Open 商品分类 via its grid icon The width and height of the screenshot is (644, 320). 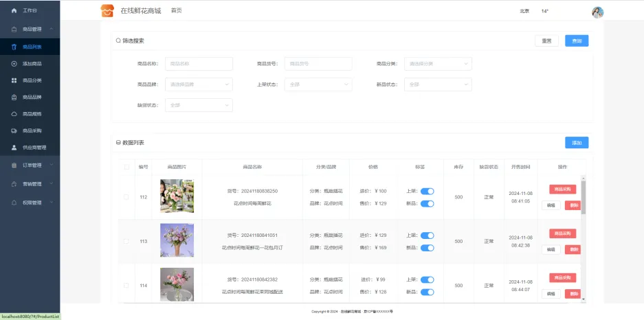click(14, 80)
